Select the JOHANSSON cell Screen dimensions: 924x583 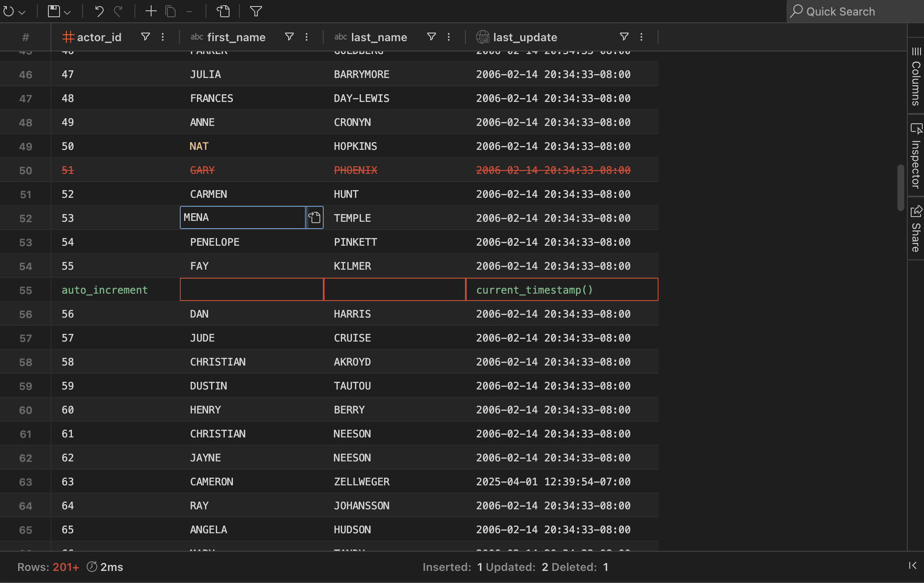click(394, 505)
